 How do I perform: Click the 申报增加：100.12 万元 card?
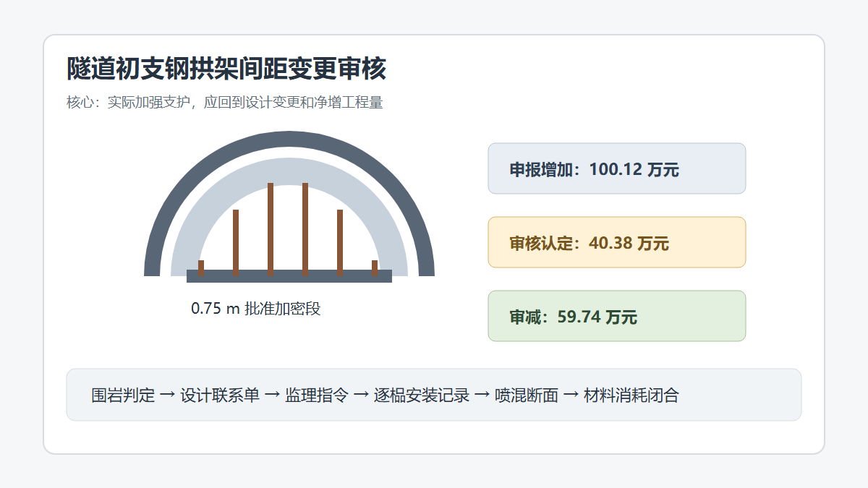click(617, 168)
